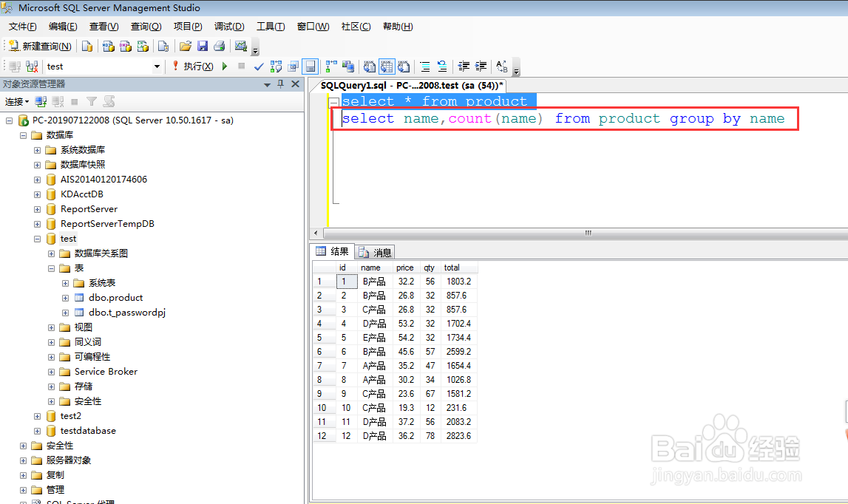Click the Parse checkmark icon
Screen dimensions: 848x504
[259, 67]
